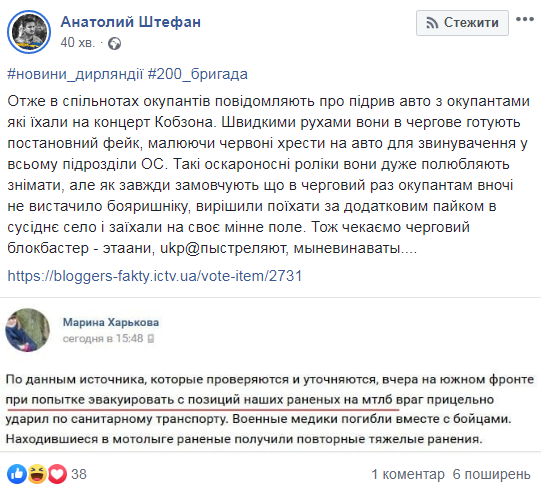Click the mobile device icon beside 15:48
The width and height of the screenshot is (541, 493).
[151, 339]
